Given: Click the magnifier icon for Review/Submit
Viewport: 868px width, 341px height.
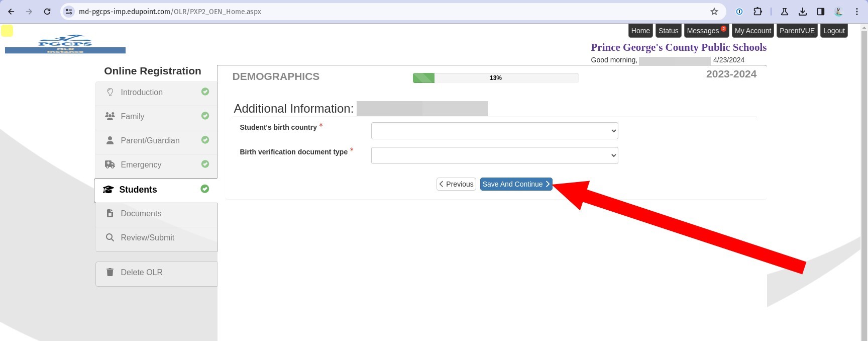Looking at the screenshot, I should 110,237.
